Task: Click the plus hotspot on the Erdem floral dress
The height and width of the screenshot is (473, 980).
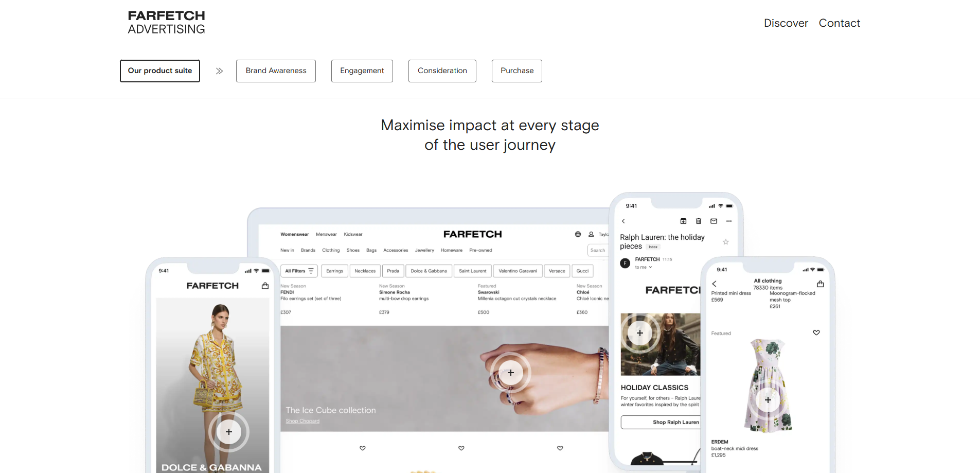Action: [x=768, y=400]
